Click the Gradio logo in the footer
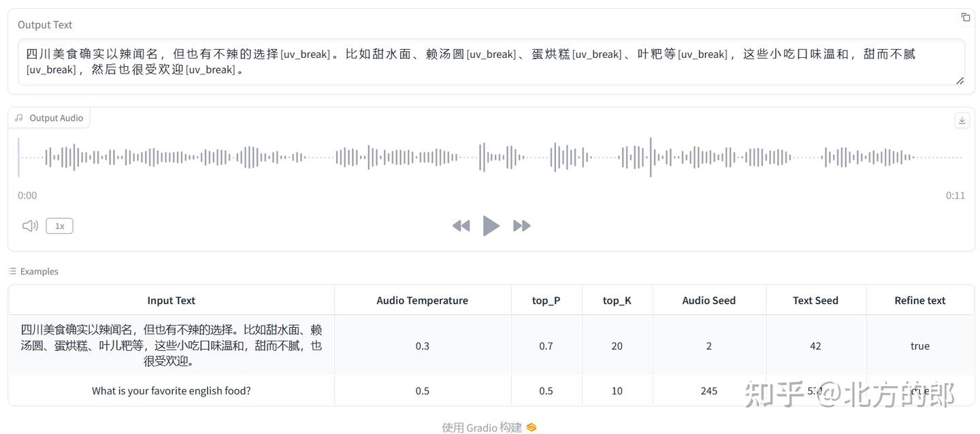This screenshot has height=434, width=980. pos(531,427)
